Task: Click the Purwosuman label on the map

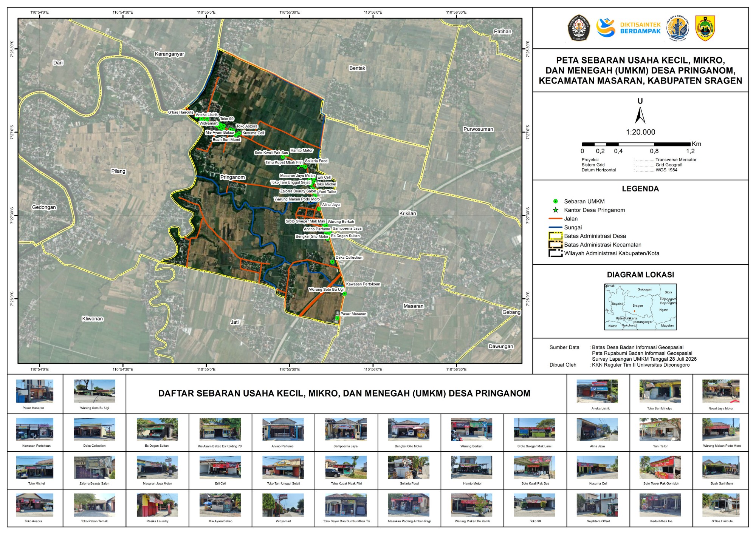Action: point(478,129)
